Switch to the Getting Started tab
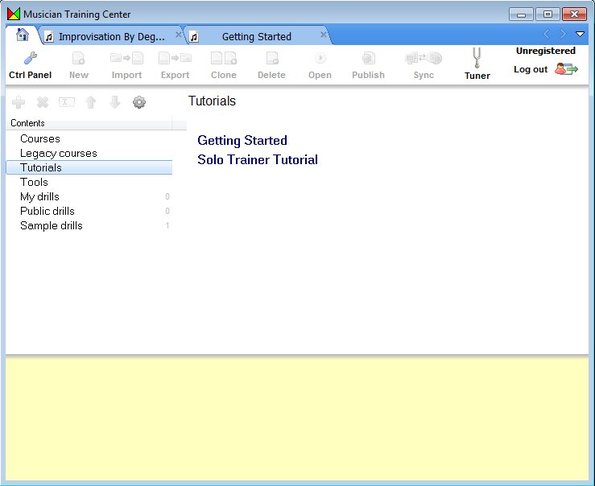The image size is (595, 486). pos(257,36)
